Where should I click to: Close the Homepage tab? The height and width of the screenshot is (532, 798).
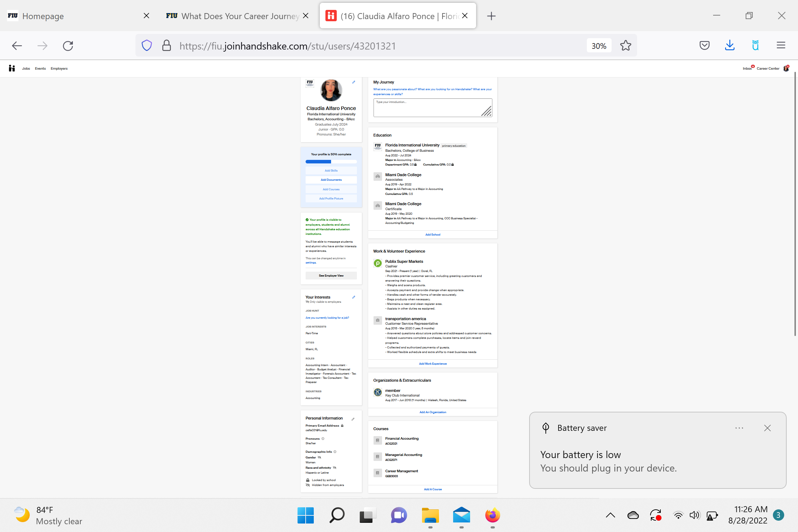click(146, 16)
